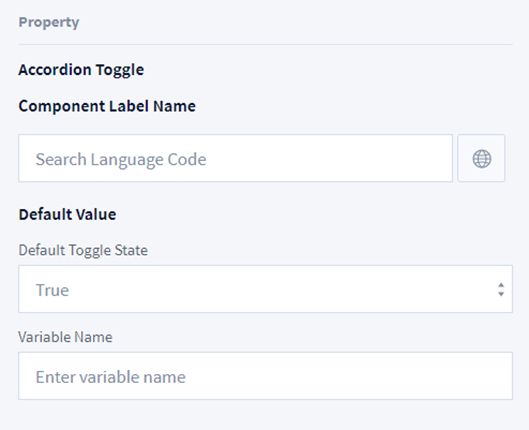The height and width of the screenshot is (430, 529).
Task: Click the Component Label Name label
Action: pos(107,106)
